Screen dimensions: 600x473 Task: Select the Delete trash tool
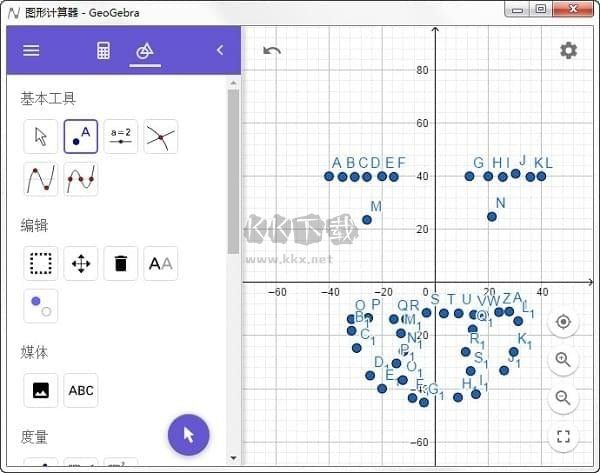121,263
